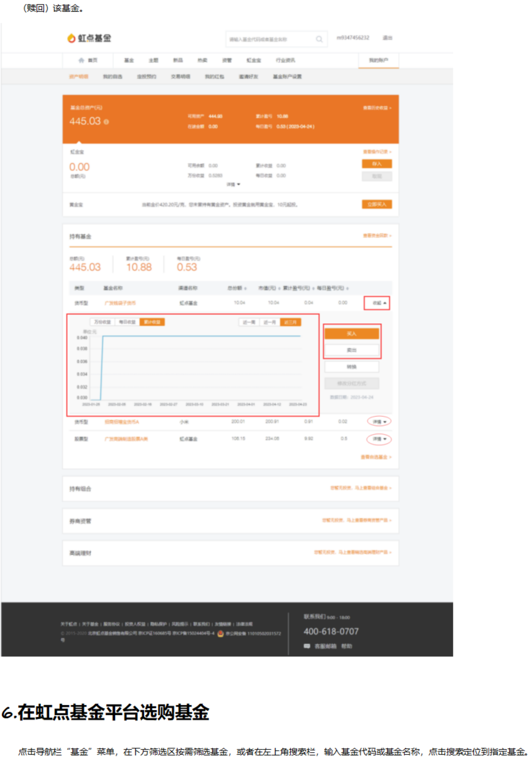Open the 虹金宝 nav menu
The height and width of the screenshot is (759, 532).
point(254,60)
